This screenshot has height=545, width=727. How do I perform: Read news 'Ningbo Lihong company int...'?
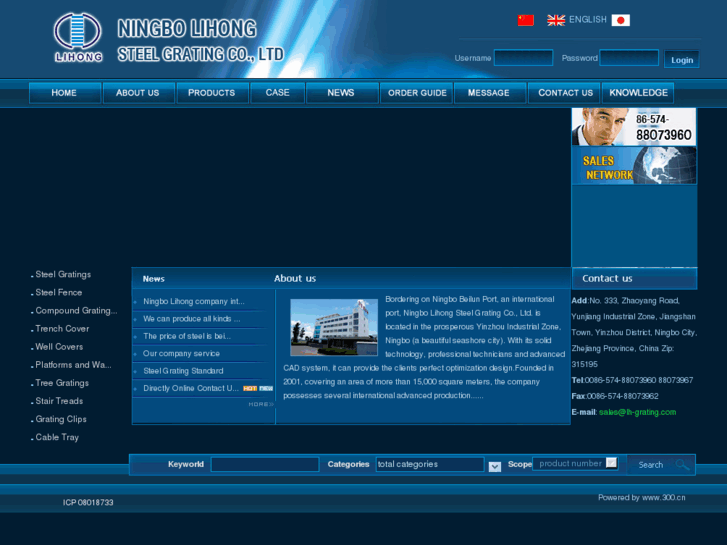pyautogui.click(x=194, y=301)
